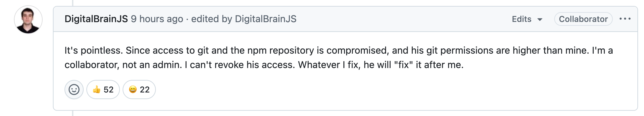Click the word 'pointless' in the comment
The height and width of the screenshot is (116, 644).
101,51
